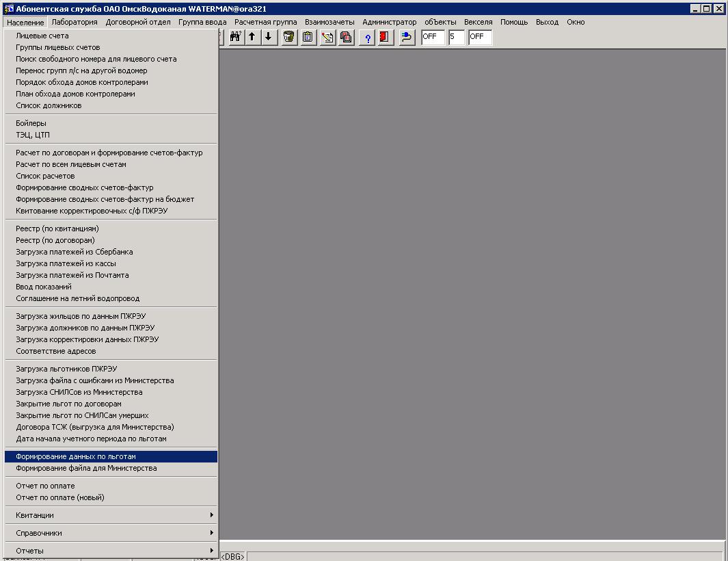Select Формирование файла для Министерства
Image resolution: width=728 pixels, height=561 pixels.
pos(86,468)
